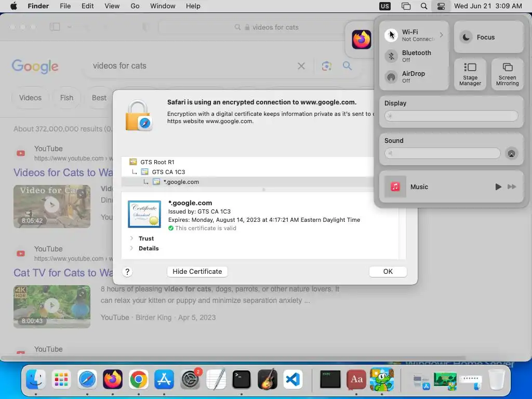Play music in Control Center
Image resolution: width=532 pixels, height=399 pixels.
click(x=498, y=187)
